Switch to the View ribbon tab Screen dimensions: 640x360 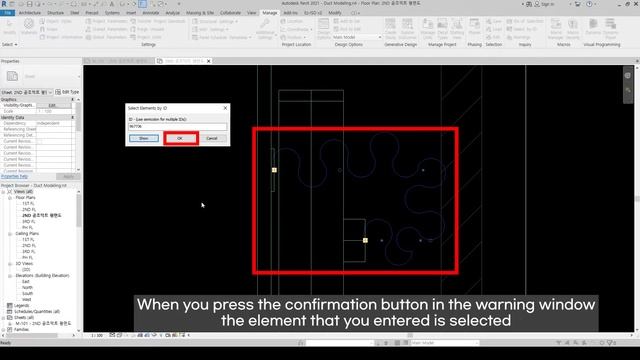click(251, 13)
